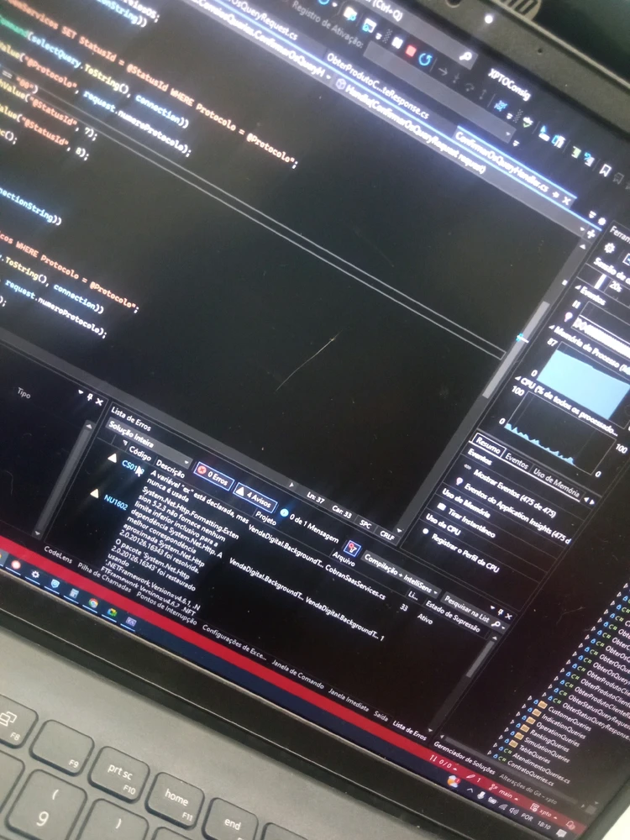Click the blue Restart debugging icon
The height and width of the screenshot is (840, 630).
point(426,59)
